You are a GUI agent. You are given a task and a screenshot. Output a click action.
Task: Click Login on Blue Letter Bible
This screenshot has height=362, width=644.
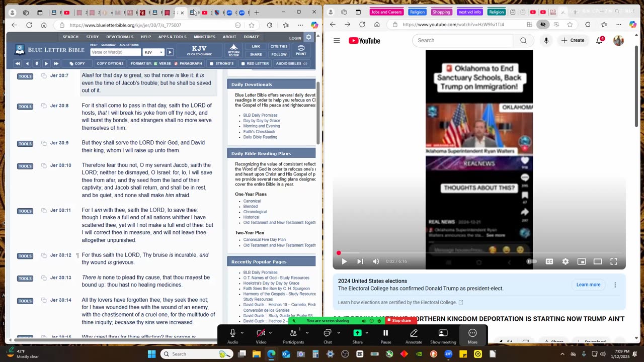click(x=295, y=38)
